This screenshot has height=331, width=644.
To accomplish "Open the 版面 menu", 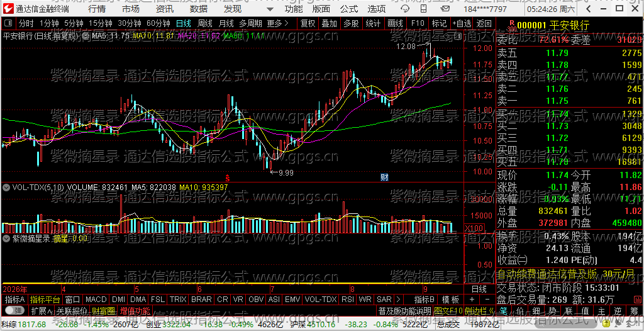I will tap(321, 9).
